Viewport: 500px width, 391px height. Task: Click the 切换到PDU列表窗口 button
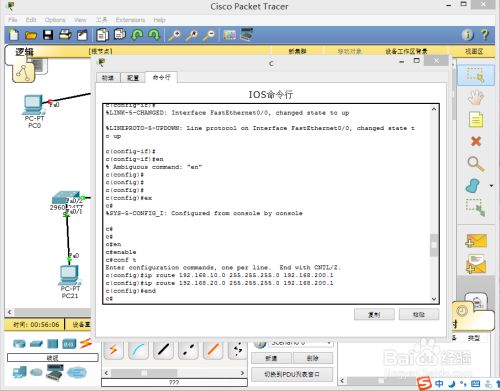click(x=292, y=374)
